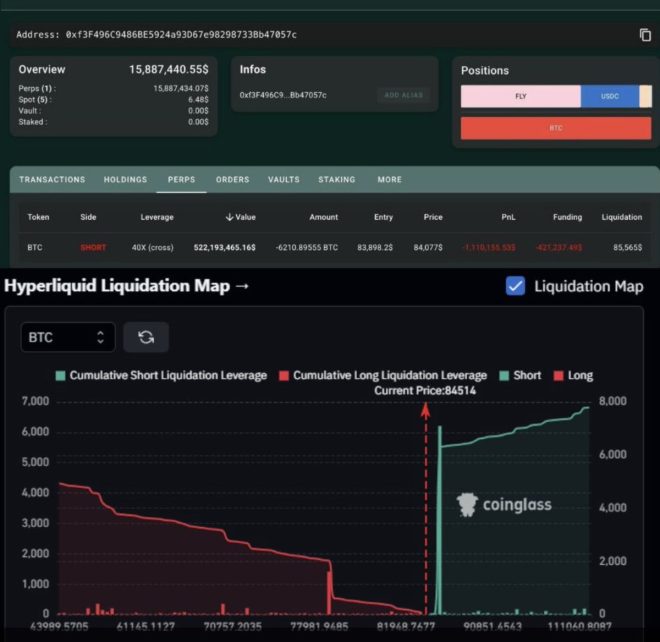Toggle the Liquidation Map checkbox
This screenshot has height=642, width=660.
coord(515,286)
